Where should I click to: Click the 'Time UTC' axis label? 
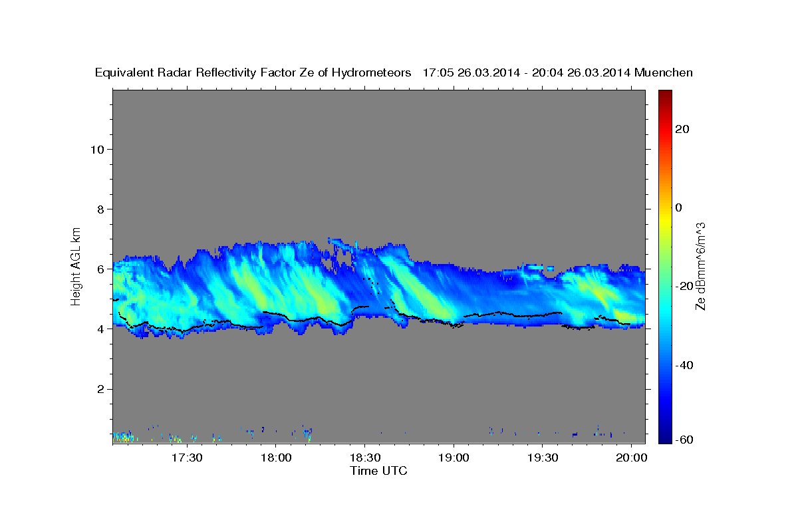pyautogui.click(x=378, y=471)
